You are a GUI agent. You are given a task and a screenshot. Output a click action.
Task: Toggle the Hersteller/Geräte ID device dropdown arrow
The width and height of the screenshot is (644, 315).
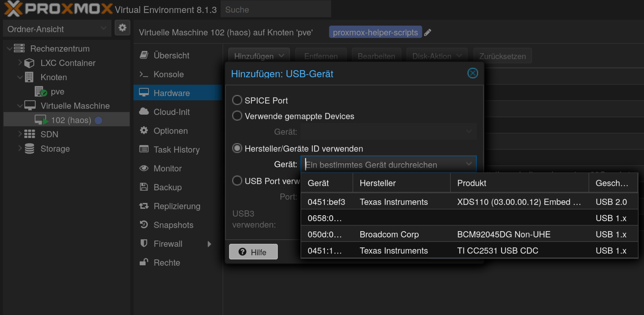(x=469, y=164)
